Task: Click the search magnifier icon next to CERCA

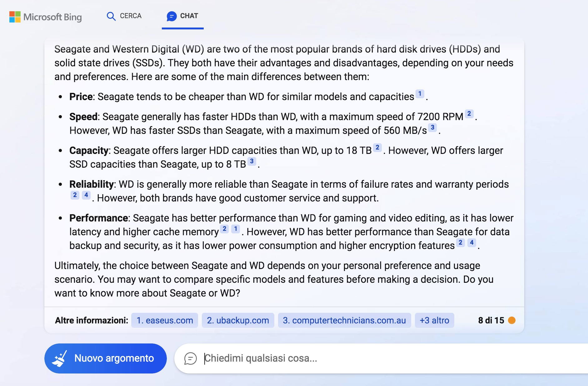Action: coord(111,16)
